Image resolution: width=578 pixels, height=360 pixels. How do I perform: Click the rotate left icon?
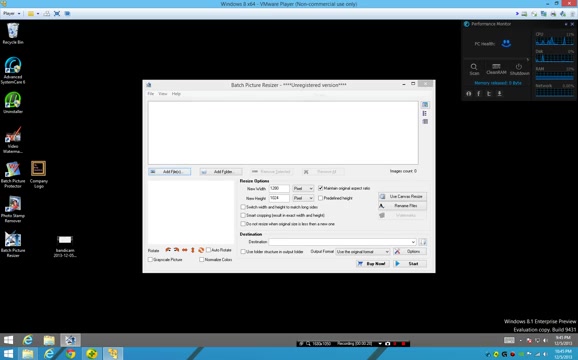168,250
